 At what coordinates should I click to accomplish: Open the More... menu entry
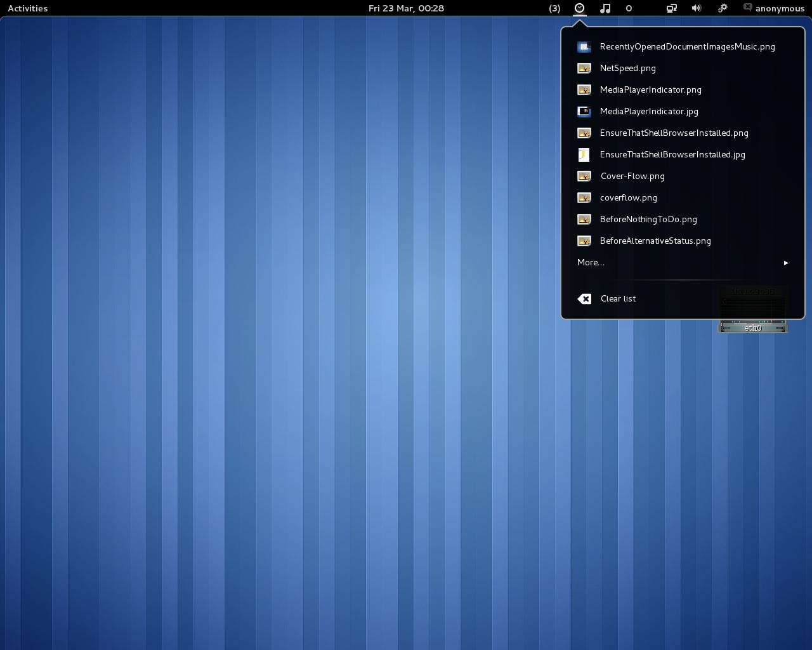(683, 263)
